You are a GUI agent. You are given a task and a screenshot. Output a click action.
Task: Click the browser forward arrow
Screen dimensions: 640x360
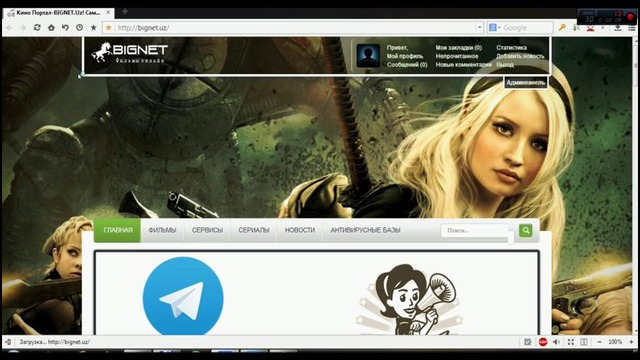click(x=23, y=27)
